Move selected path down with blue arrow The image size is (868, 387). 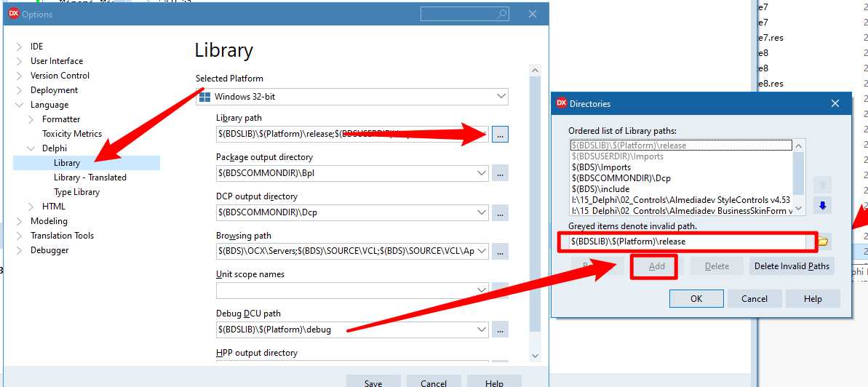tap(823, 206)
